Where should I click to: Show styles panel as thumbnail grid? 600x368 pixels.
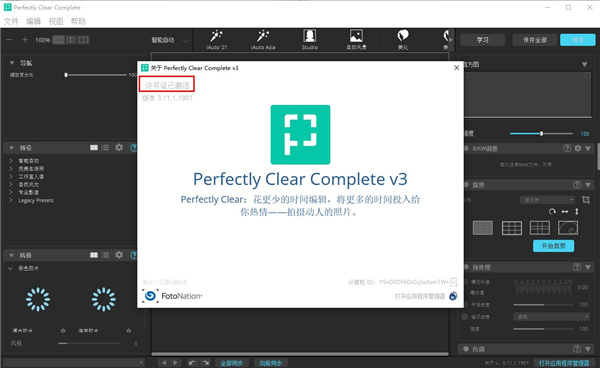tap(94, 255)
